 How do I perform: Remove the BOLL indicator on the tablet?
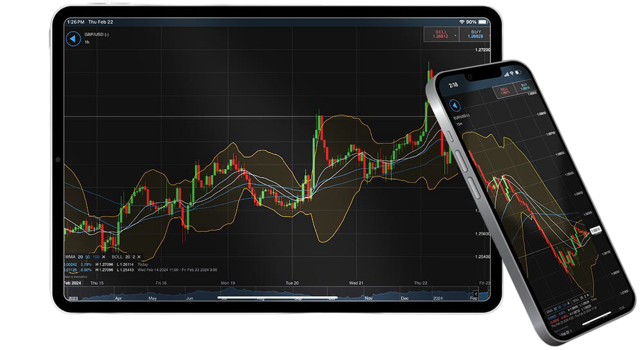[x=139, y=256]
